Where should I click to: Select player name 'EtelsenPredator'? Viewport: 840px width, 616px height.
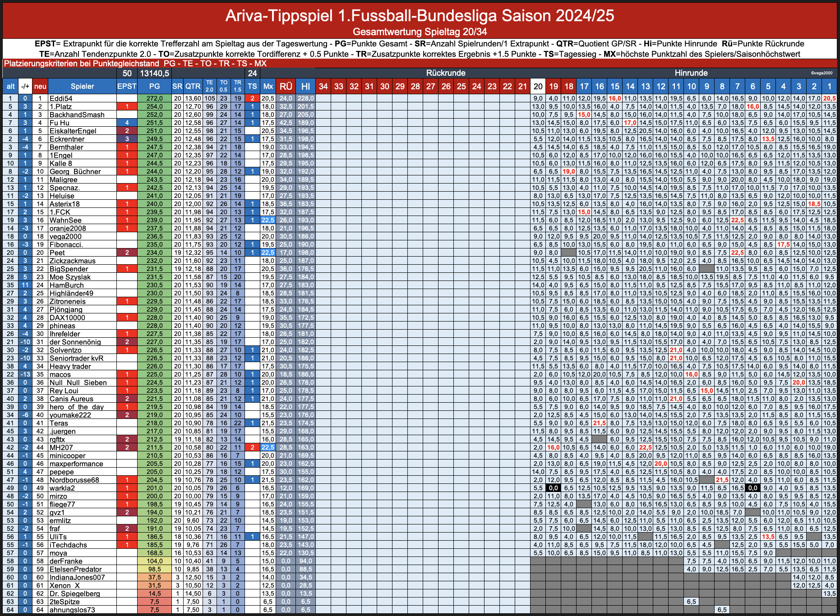[75, 569]
